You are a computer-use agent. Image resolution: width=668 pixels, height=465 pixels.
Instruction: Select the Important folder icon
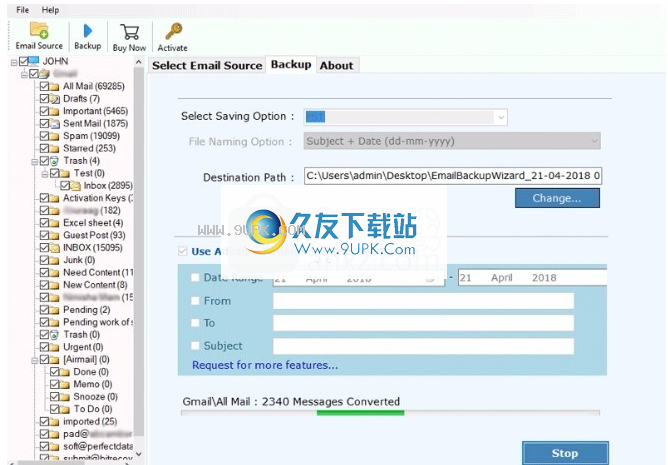[54, 111]
